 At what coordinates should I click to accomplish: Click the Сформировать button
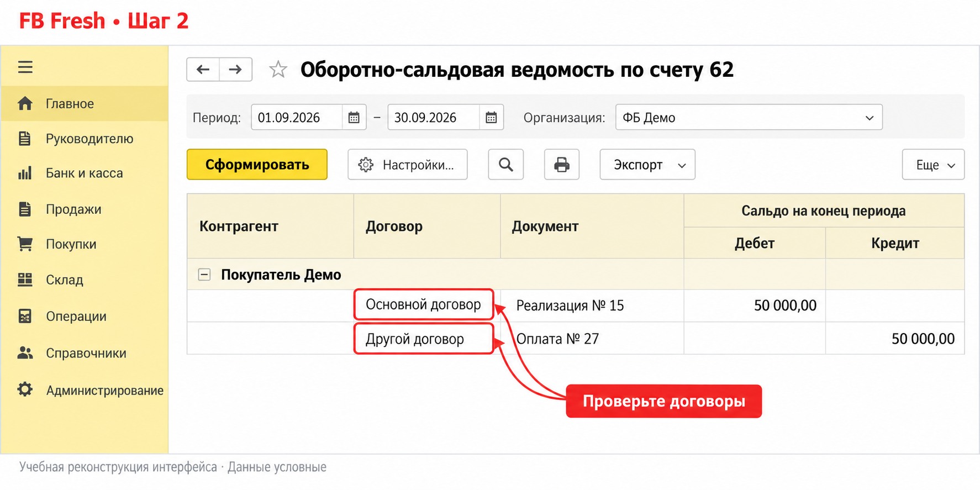tap(257, 165)
